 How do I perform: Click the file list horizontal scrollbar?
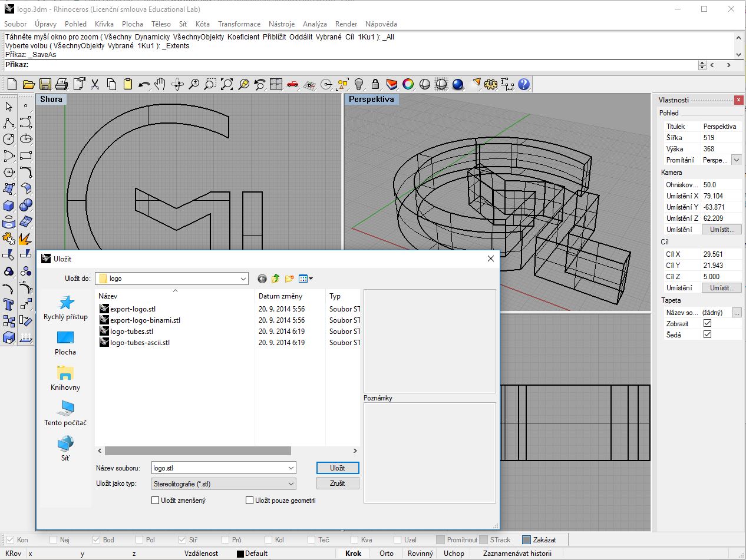click(198, 450)
